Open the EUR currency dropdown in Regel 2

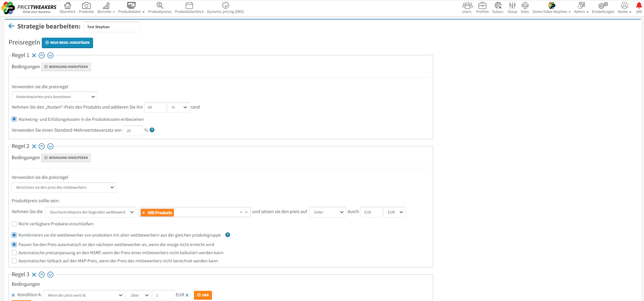click(x=394, y=212)
